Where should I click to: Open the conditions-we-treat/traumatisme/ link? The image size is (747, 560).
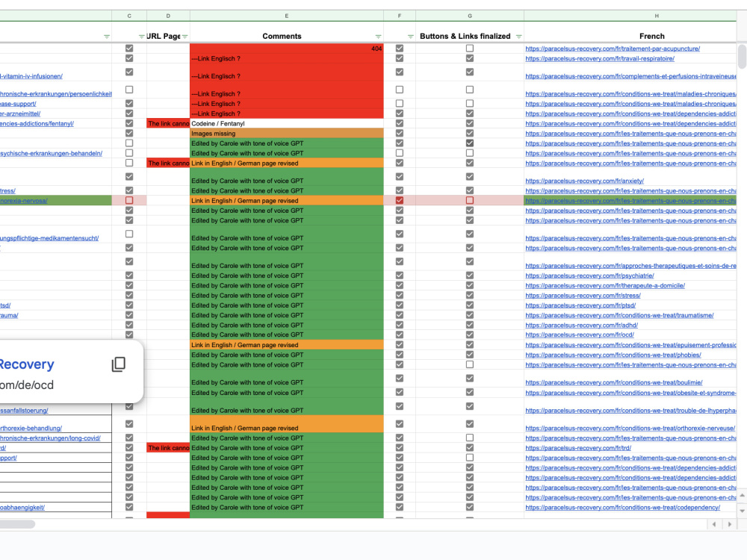click(x=619, y=315)
